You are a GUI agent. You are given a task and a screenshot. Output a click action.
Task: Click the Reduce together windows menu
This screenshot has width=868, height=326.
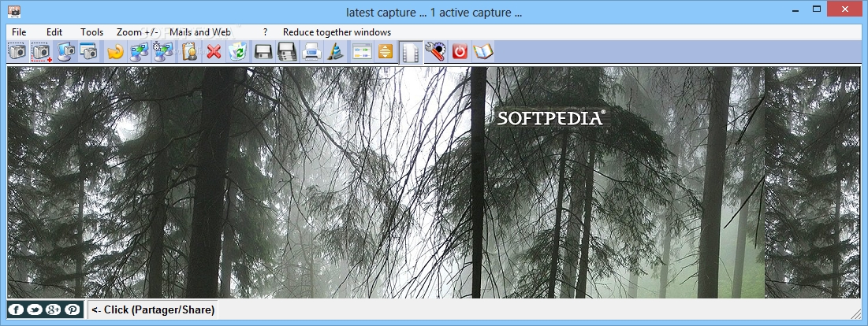[337, 32]
